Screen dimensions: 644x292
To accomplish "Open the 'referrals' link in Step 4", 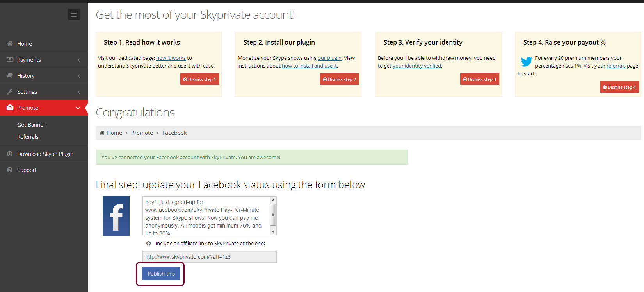I will tap(616, 66).
